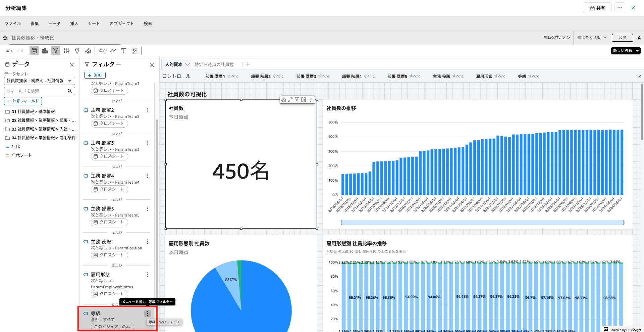The width and height of the screenshot is (644, 332).
Task: Open the Parameters sliders icon in toolbar
Action: coord(66,51)
